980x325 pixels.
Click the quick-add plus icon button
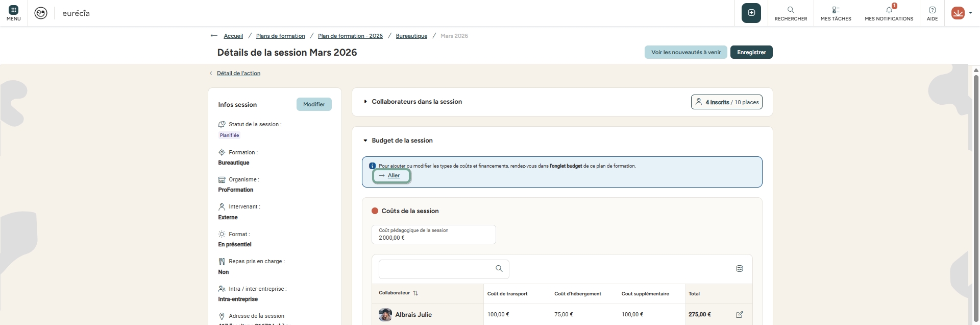point(751,13)
